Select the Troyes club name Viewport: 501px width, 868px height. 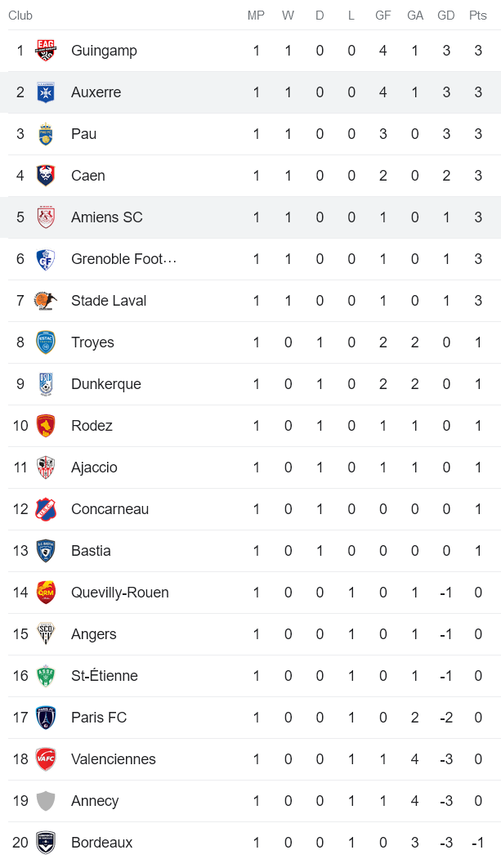click(x=92, y=342)
